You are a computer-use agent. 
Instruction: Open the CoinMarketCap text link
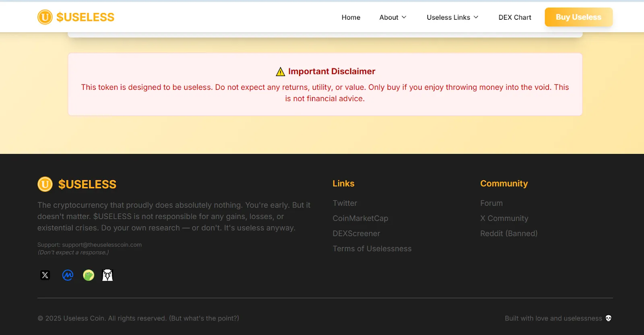coord(360,218)
